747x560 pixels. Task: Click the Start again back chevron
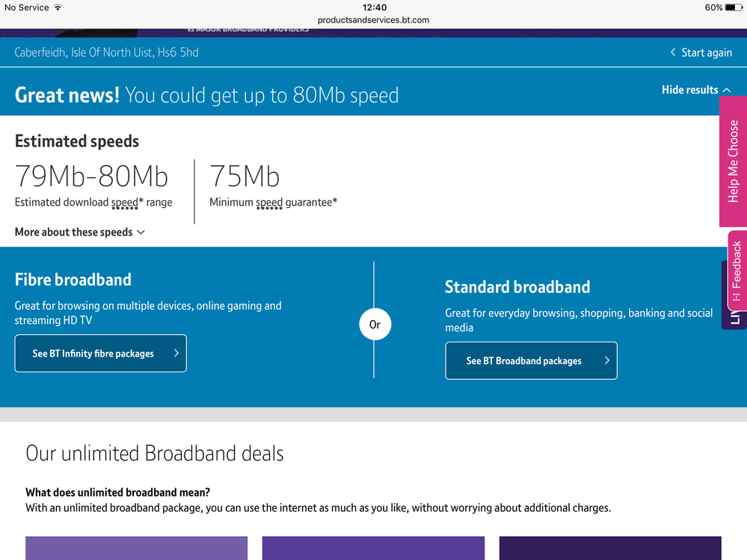click(673, 52)
